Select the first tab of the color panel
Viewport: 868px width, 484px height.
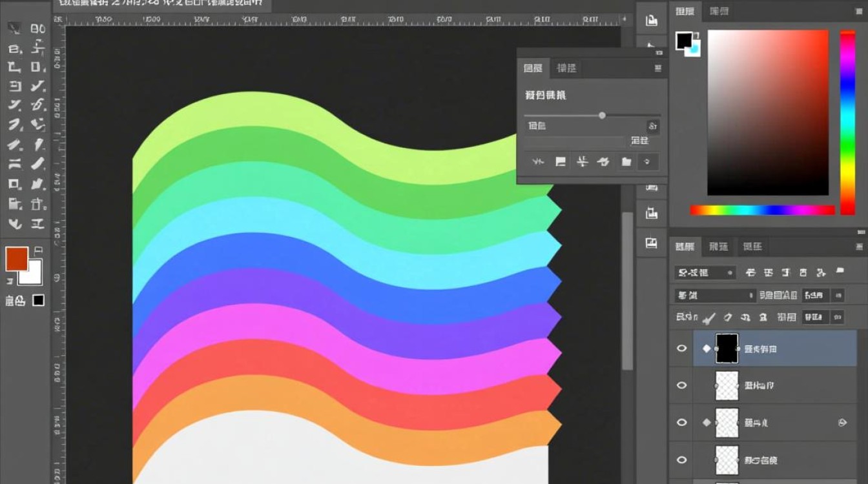(685, 12)
